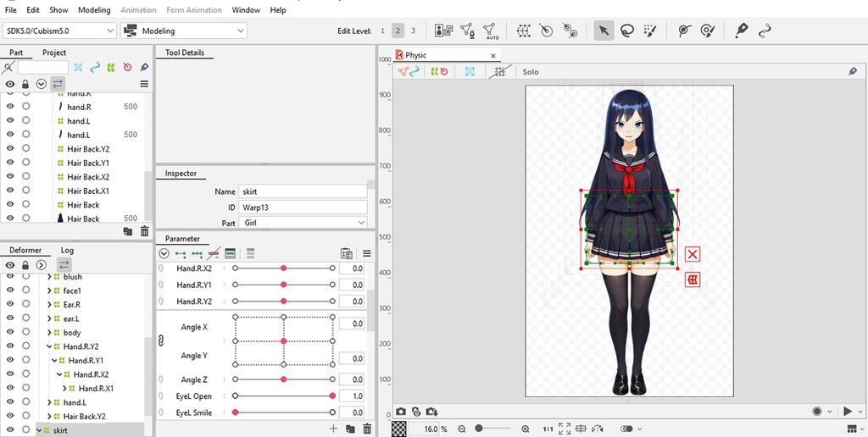Collapse the Hand.R.Y2 deformer
Viewport: 868px width, 437px height.
tap(49, 346)
